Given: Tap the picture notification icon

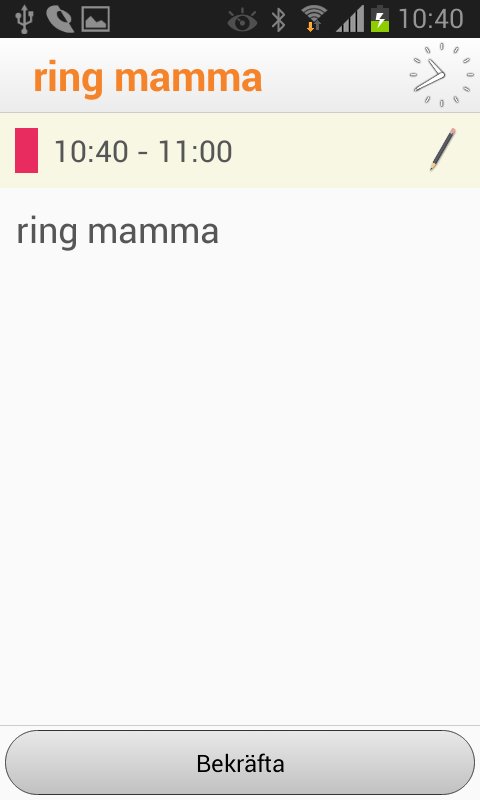Looking at the screenshot, I should point(95,19).
